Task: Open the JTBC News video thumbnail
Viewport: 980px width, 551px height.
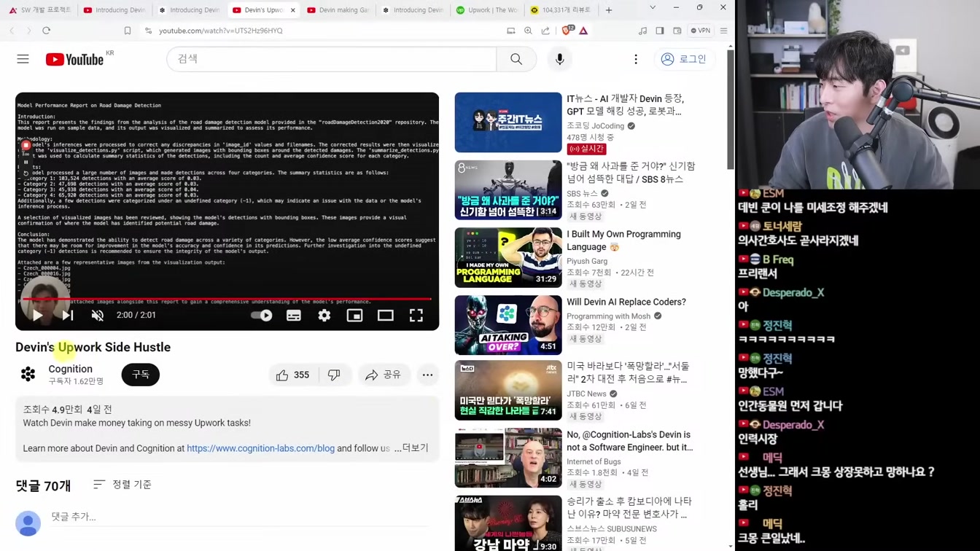Action: (508, 391)
